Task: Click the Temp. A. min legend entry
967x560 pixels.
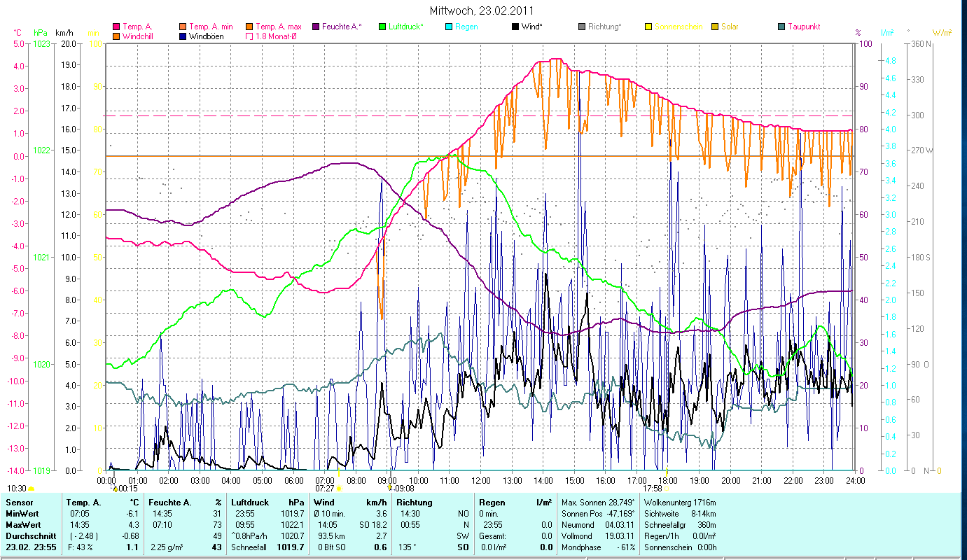Action: pyautogui.click(x=211, y=27)
